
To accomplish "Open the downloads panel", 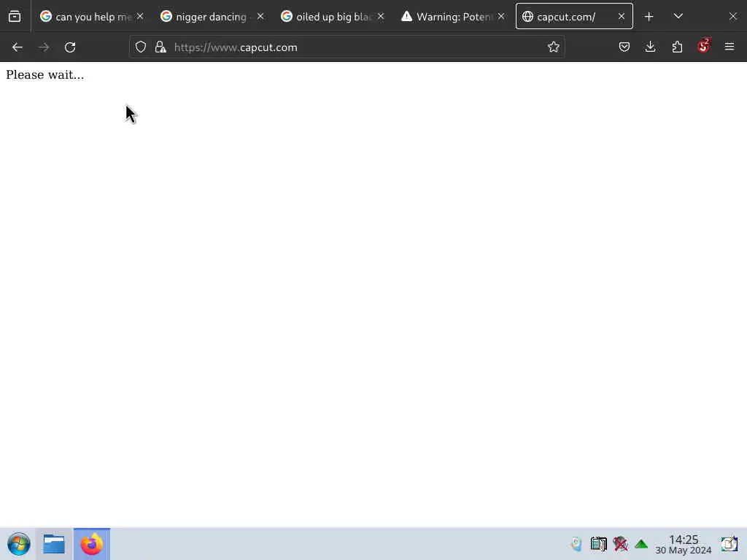I will (650, 47).
